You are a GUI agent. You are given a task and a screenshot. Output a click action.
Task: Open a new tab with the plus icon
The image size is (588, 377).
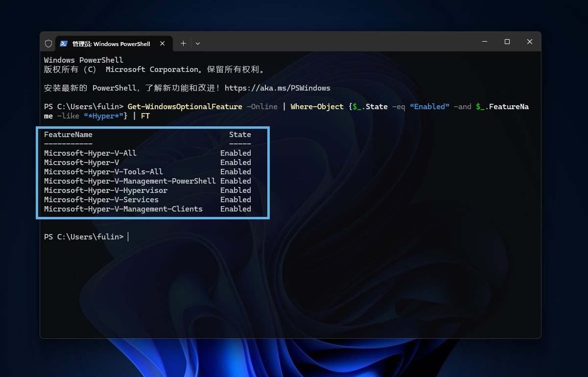pos(183,43)
